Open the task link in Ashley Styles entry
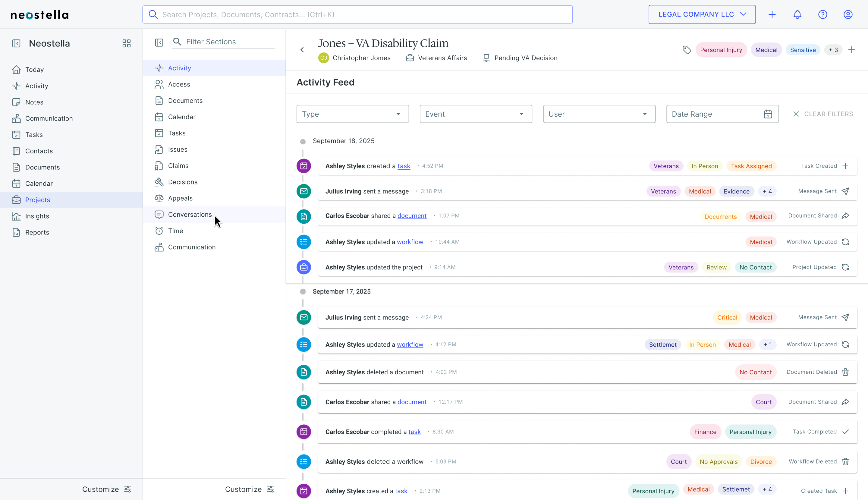This screenshot has width=868, height=500. (x=404, y=166)
